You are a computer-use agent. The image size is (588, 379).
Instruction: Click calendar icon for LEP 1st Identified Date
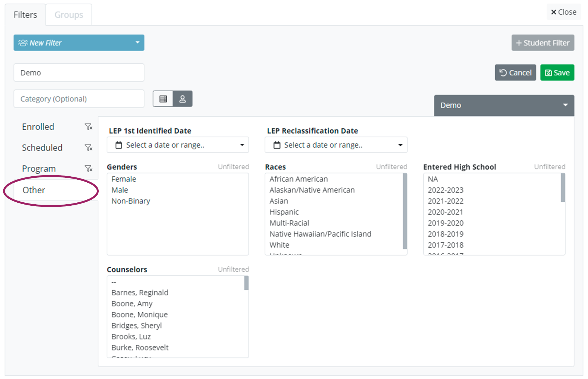click(119, 145)
